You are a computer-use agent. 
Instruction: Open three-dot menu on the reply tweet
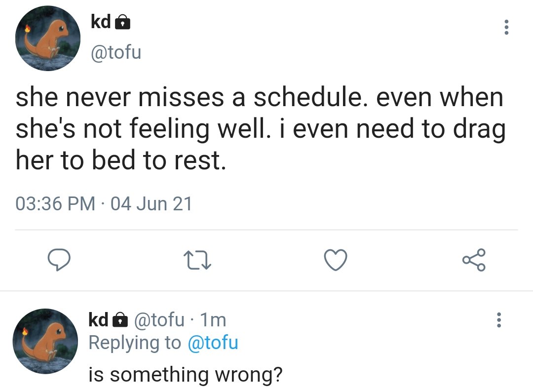pos(498,320)
